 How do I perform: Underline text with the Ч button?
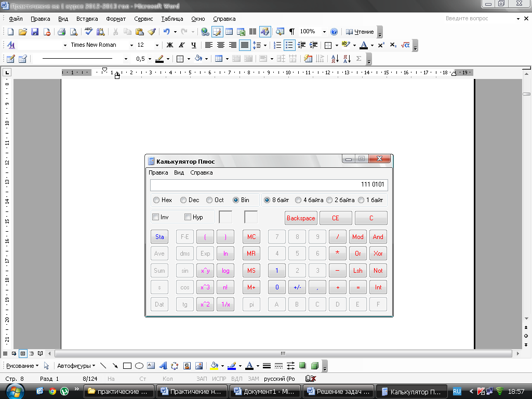coord(194,45)
